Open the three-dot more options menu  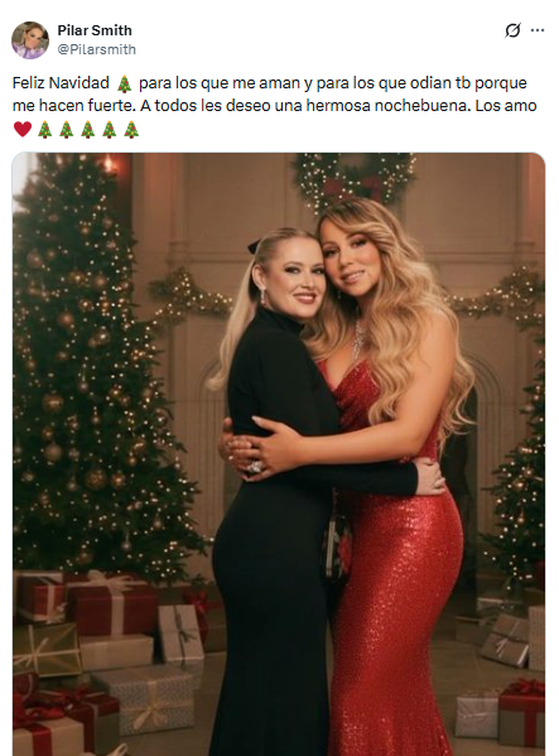(x=537, y=31)
